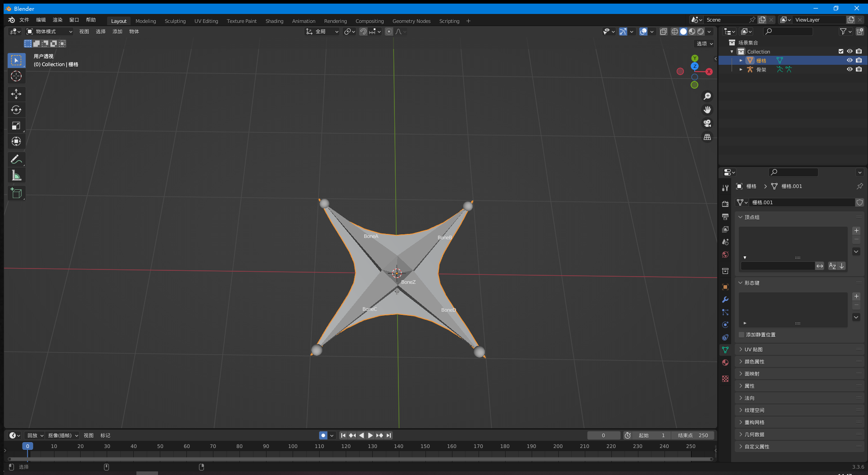Click the zoom view magnifier icon
This screenshot has width=868, height=475.
707,96
